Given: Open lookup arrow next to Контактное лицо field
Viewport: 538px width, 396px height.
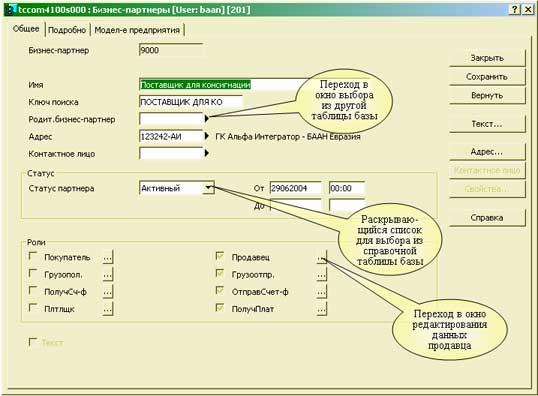Looking at the screenshot, I should pyautogui.click(x=207, y=153).
